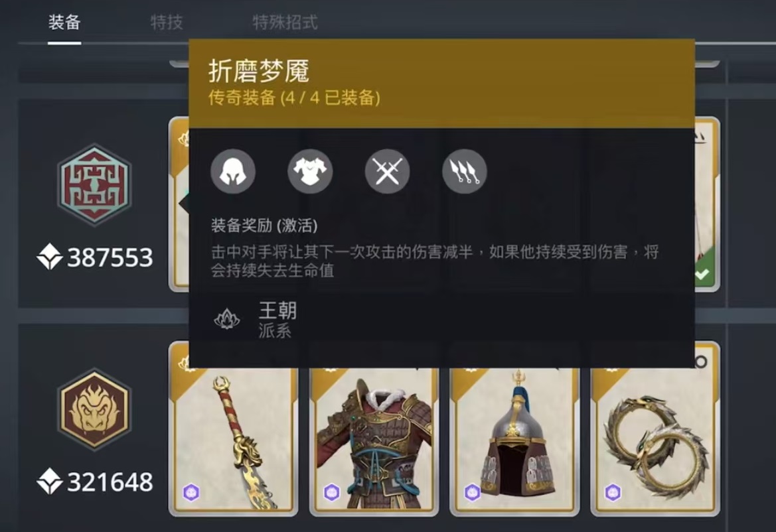Click the 387553 power rating

tap(110, 257)
